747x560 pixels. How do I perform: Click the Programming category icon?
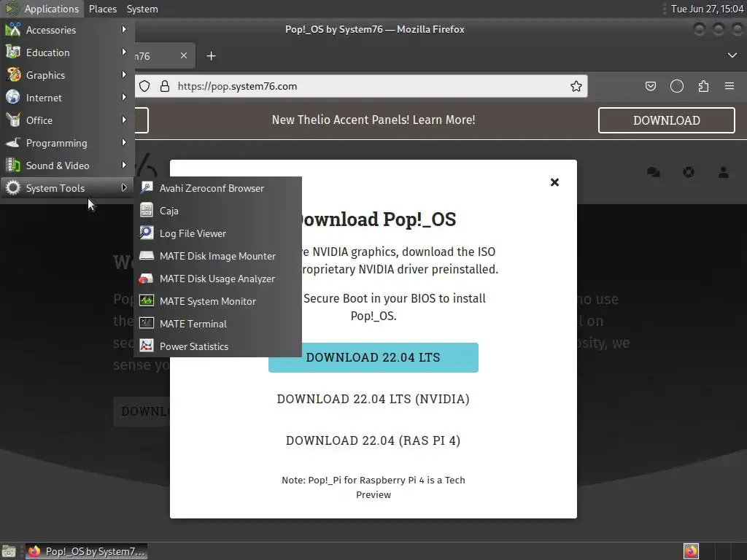pos(13,143)
